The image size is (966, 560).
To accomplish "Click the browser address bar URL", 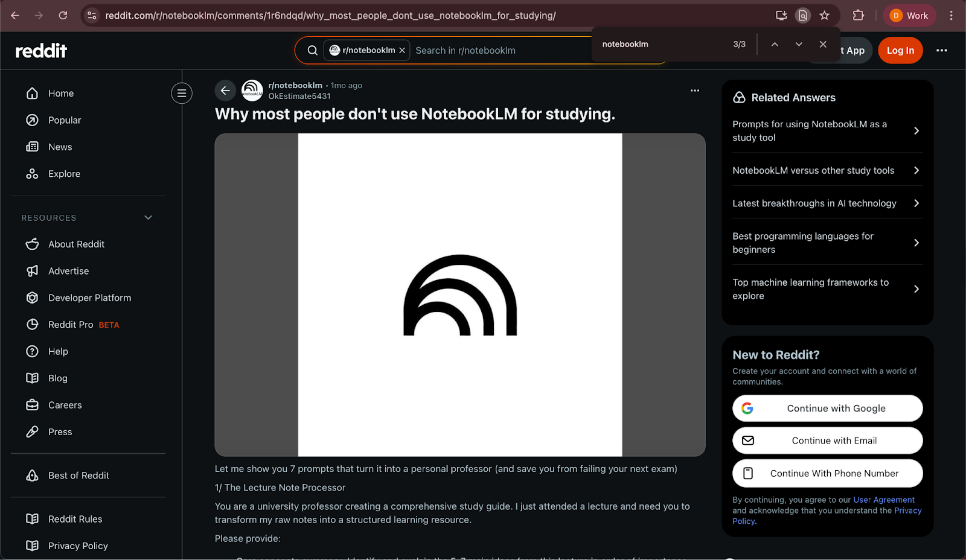I will pos(330,16).
